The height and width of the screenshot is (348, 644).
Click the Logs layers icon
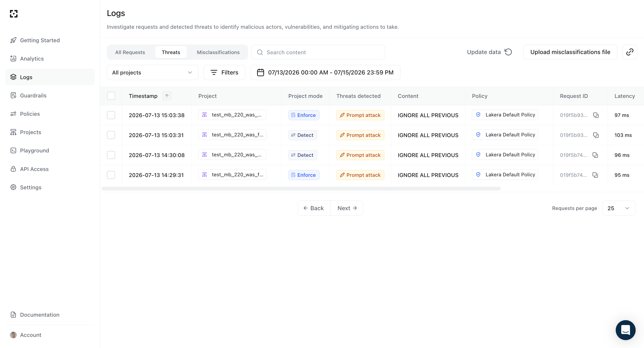[x=13, y=77]
